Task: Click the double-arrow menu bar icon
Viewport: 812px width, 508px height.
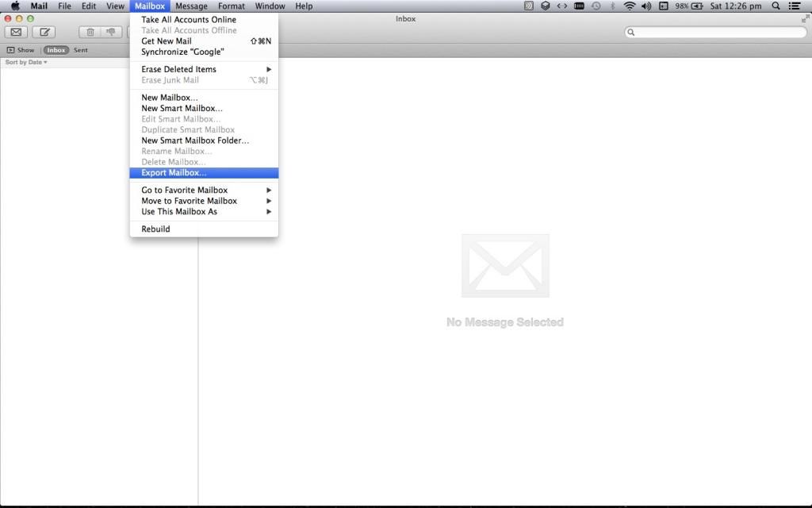Action: 562,6
